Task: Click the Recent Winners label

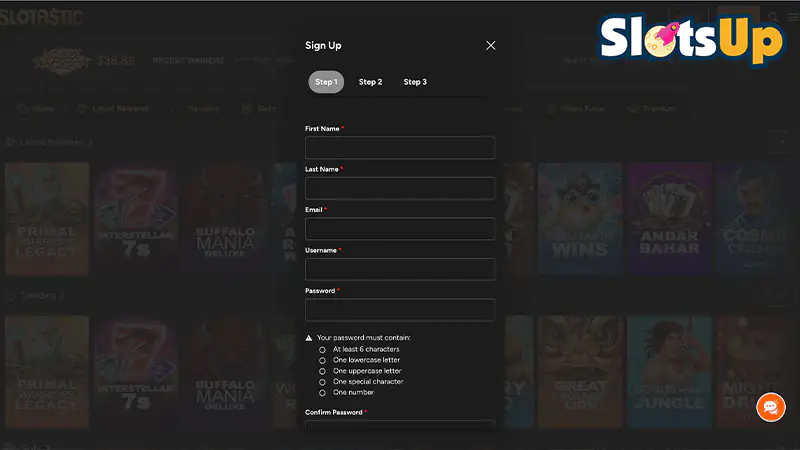Action: pos(188,61)
